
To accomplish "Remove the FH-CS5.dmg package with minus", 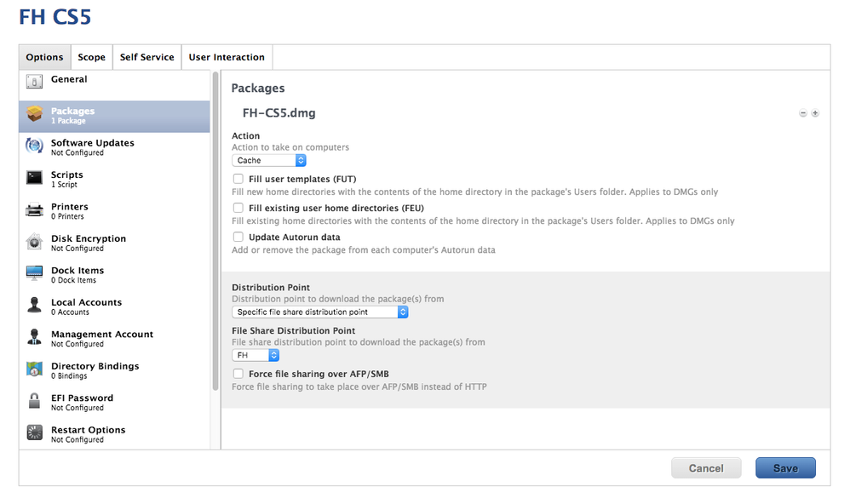I will 803,113.
